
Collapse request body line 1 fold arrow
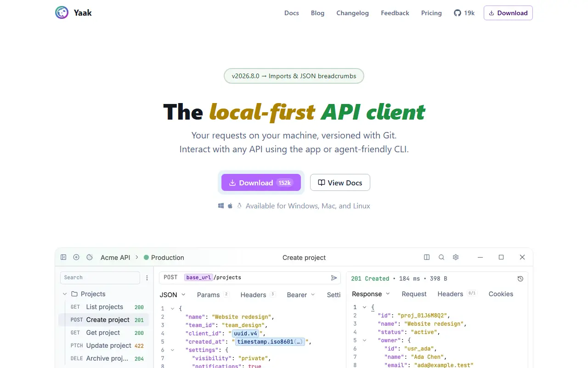173,309
